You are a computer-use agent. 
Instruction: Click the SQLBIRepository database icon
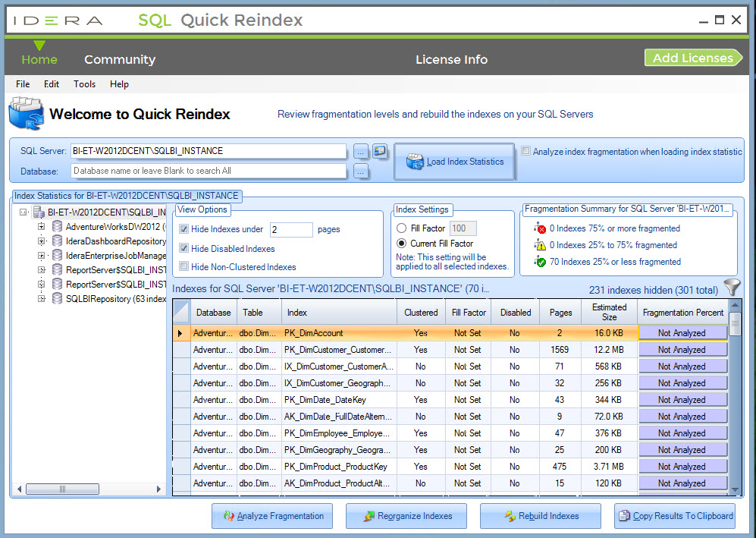pyautogui.click(x=58, y=299)
